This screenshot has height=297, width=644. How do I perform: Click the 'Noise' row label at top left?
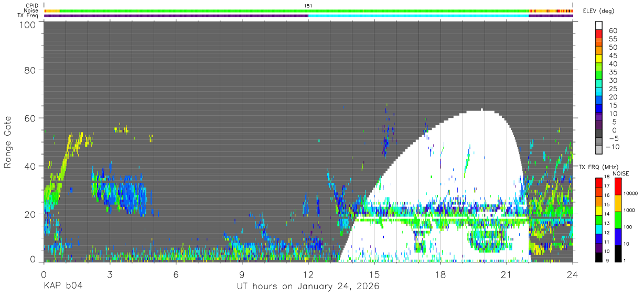tap(30, 10)
